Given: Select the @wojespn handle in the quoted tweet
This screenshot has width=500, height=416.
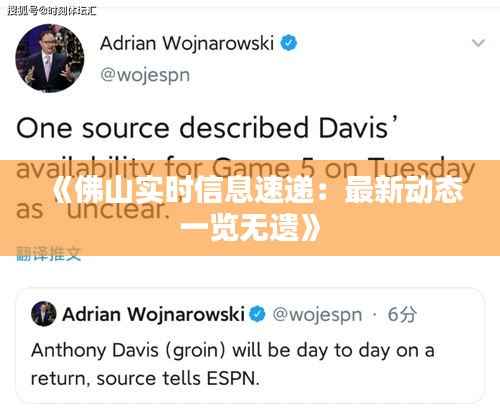Looking at the screenshot, I should coord(317,315).
